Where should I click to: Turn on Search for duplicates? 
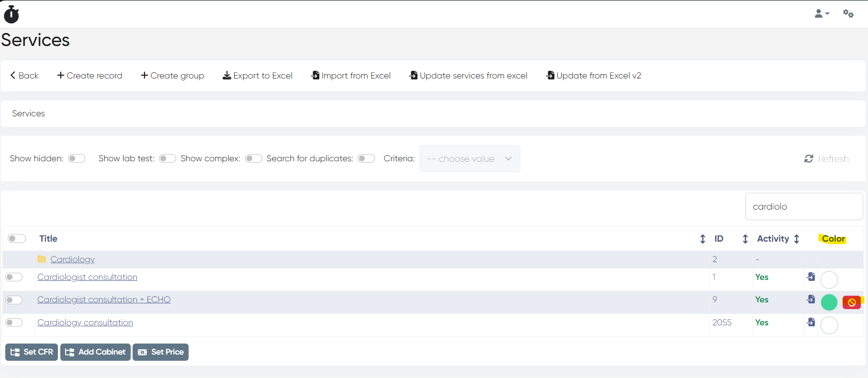coord(366,158)
